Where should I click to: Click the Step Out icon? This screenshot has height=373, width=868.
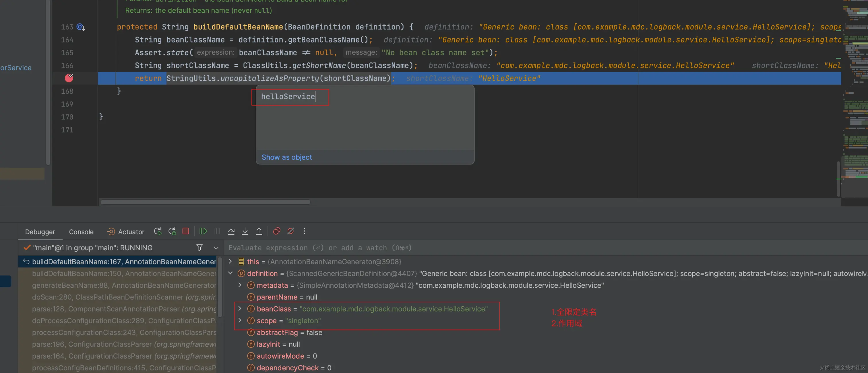(x=259, y=231)
